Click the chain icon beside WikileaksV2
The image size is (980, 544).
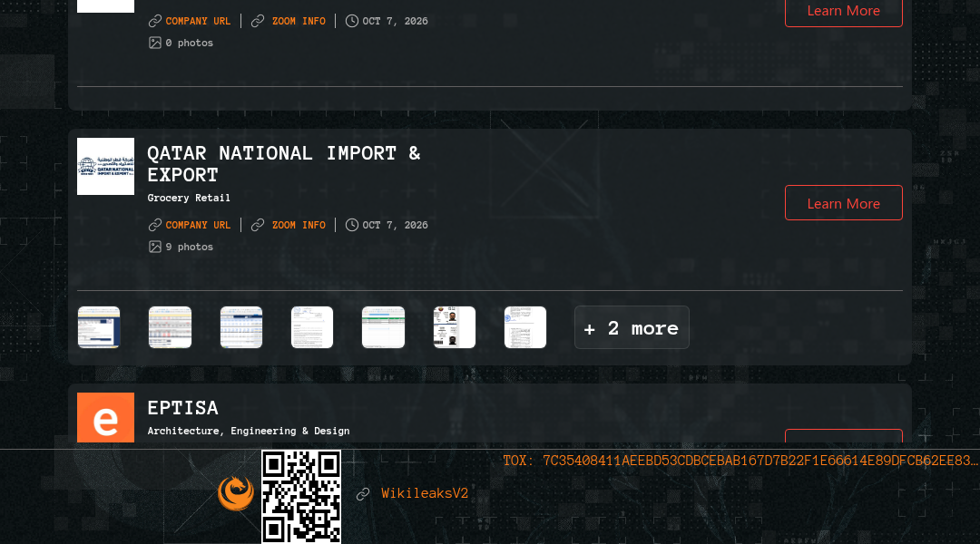(363, 494)
